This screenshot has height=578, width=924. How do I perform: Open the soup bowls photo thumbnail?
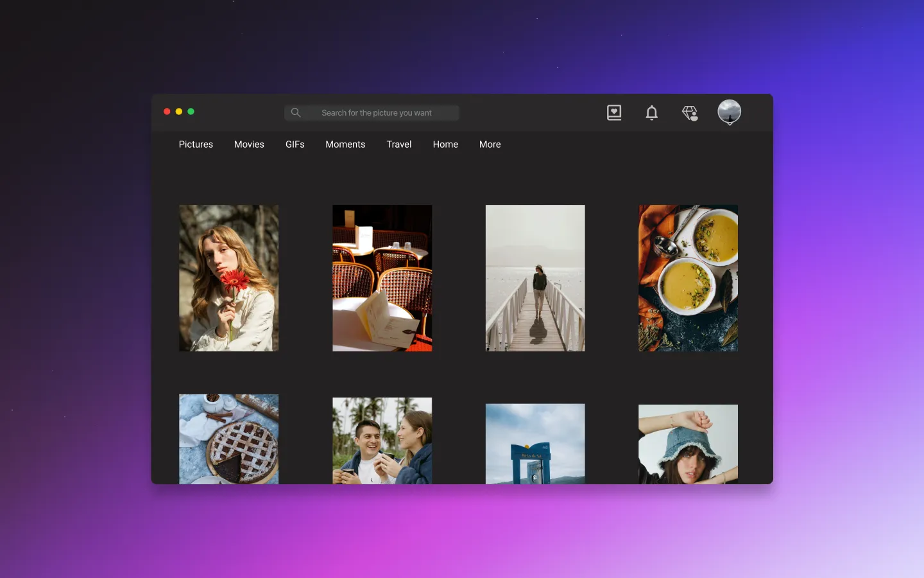click(x=687, y=278)
